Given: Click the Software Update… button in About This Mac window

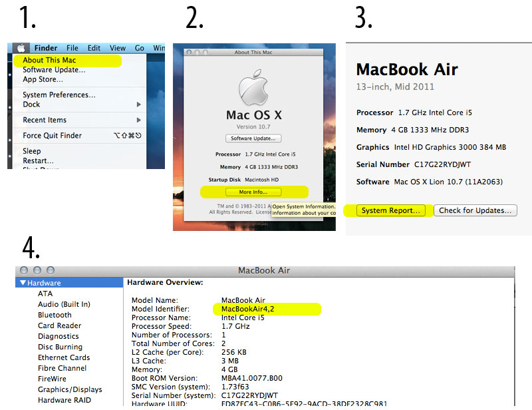Looking at the screenshot, I should (x=253, y=138).
